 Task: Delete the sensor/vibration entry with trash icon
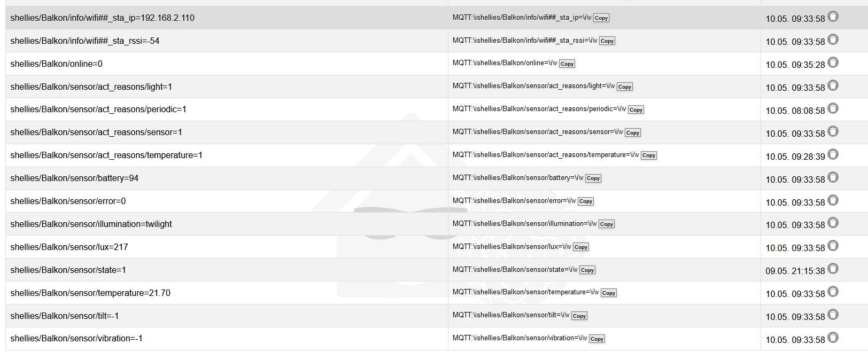pyautogui.click(x=833, y=338)
